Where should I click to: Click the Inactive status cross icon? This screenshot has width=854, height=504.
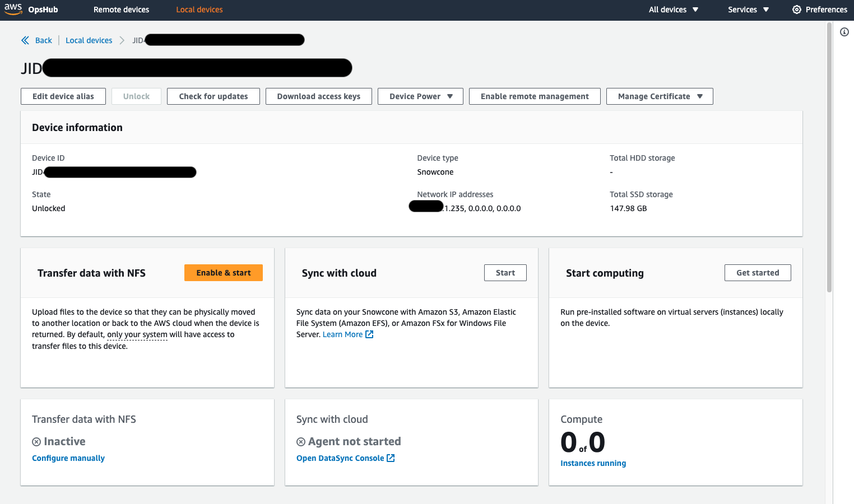(x=36, y=442)
